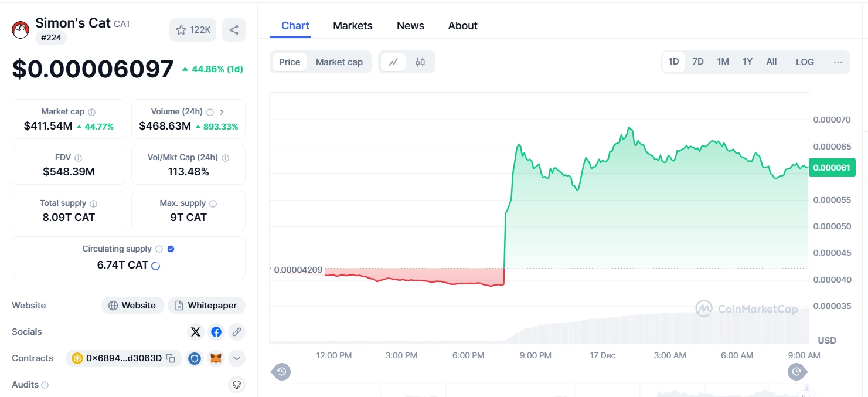868x397 pixels.
Task: Click Audits info icon
Action: (x=45, y=385)
